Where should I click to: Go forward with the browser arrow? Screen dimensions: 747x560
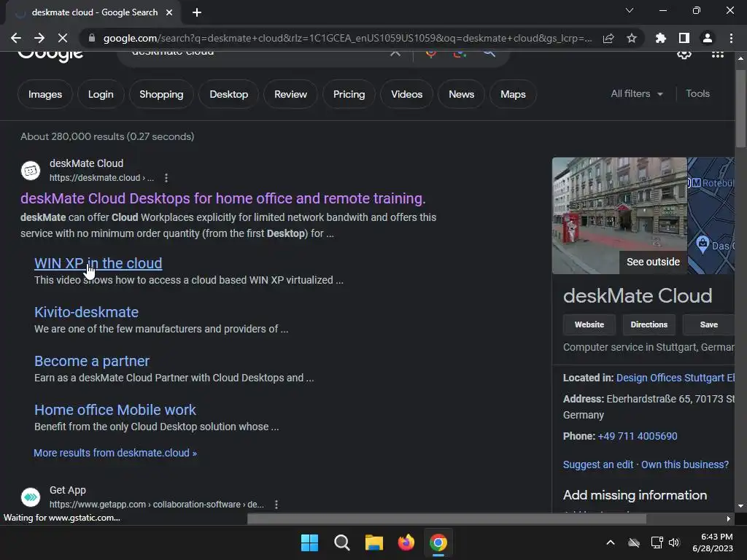pyautogui.click(x=39, y=38)
